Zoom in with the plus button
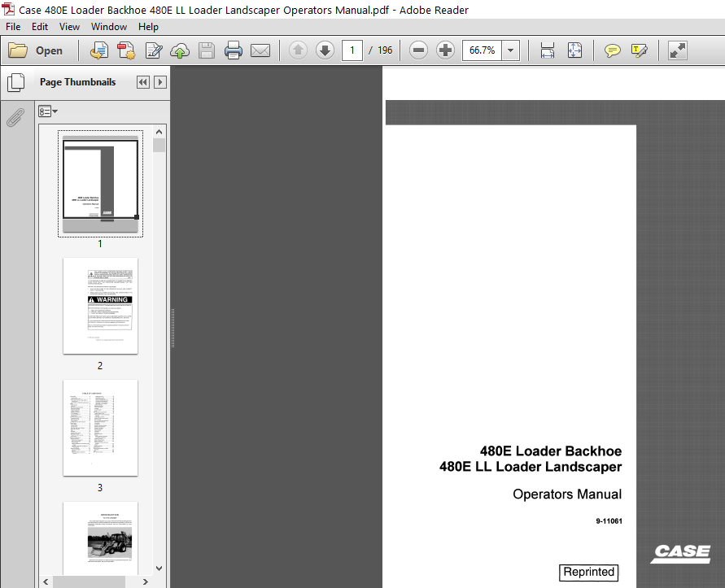Image resolution: width=725 pixels, height=588 pixels. coord(445,50)
